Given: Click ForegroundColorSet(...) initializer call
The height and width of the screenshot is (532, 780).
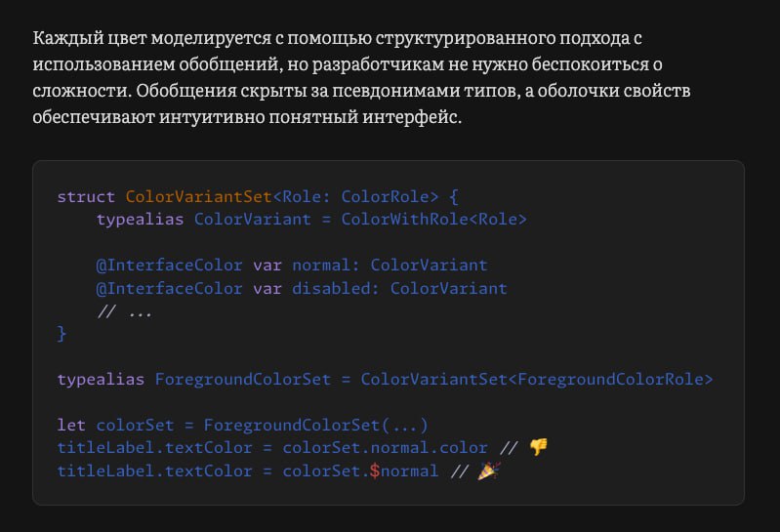Looking at the screenshot, I should pos(316,425).
